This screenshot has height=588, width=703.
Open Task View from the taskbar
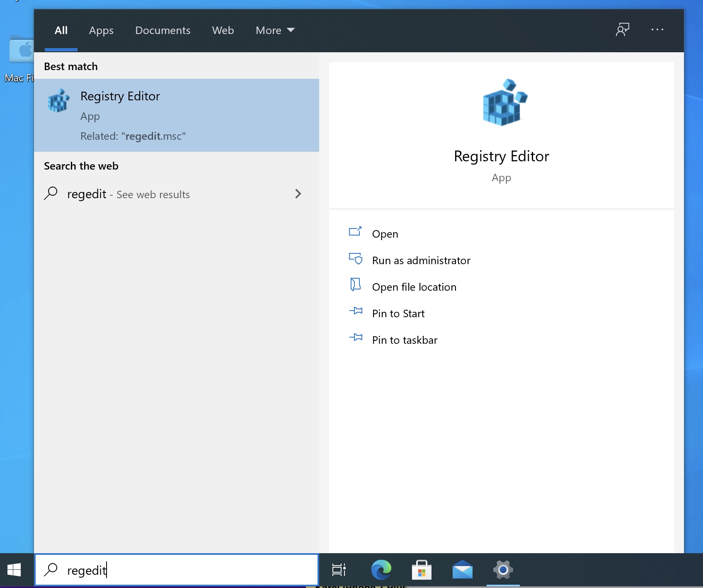339,570
